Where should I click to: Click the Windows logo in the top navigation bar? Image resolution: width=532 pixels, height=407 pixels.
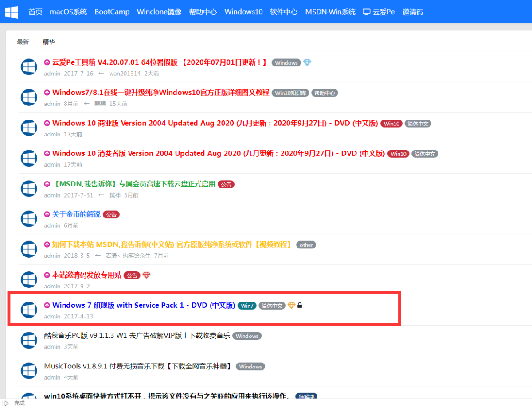click(x=12, y=12)
